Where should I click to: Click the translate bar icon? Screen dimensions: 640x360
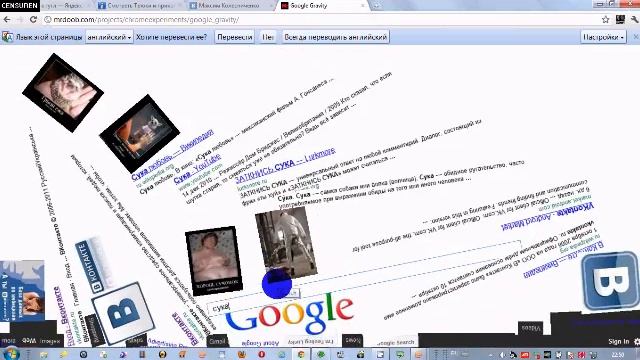(x=7, y=37)
